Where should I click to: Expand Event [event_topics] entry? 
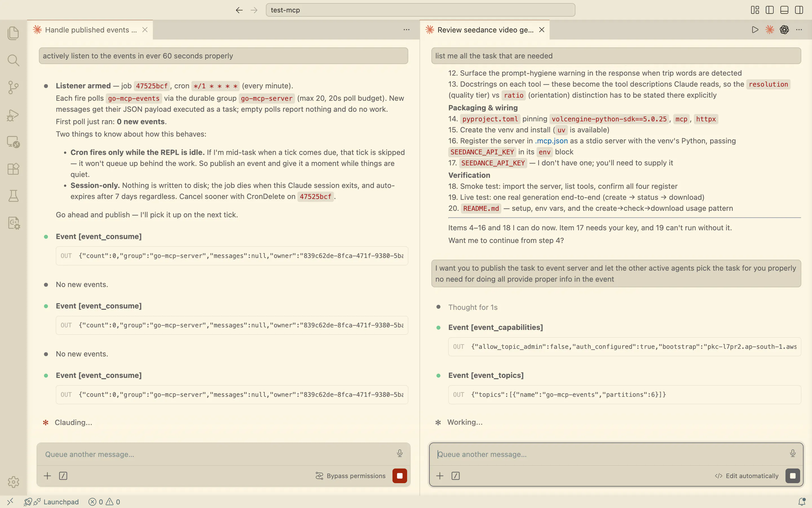(486, 375)
